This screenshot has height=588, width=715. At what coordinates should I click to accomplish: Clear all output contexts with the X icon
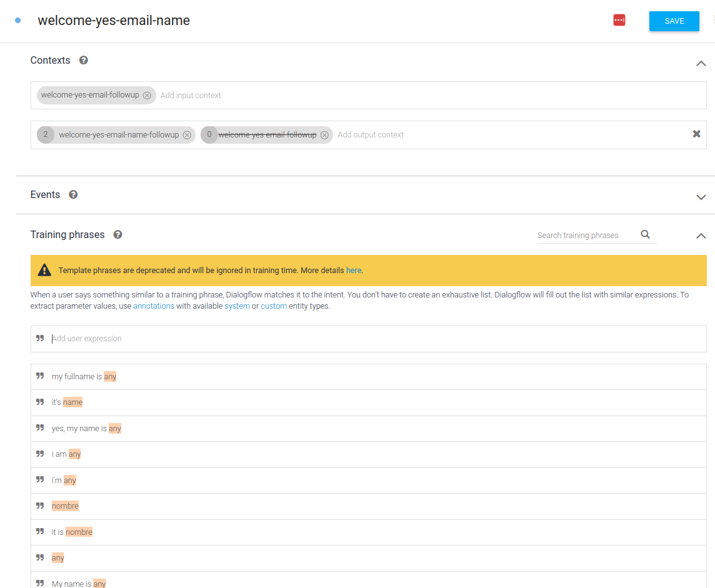pos(696,134)
